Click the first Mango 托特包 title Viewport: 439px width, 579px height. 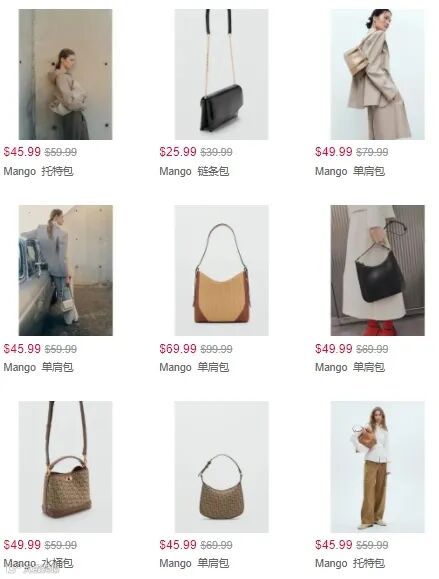click(x=38, y=171)
